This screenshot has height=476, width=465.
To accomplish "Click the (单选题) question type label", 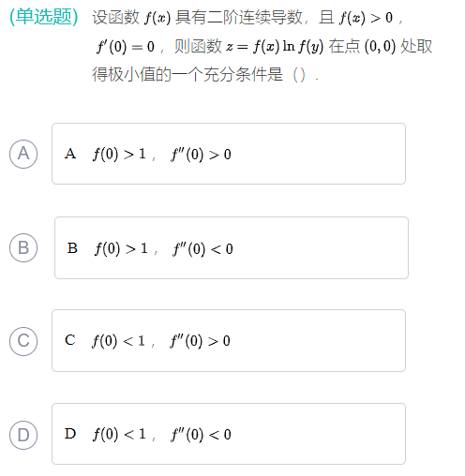I will pos(44,17).
